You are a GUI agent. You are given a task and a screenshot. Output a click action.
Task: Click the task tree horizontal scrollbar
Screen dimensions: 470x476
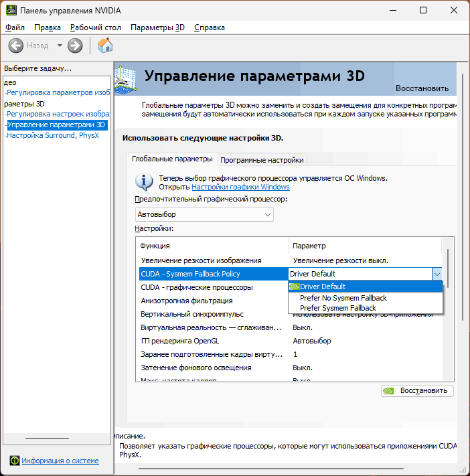click(47, 439)
